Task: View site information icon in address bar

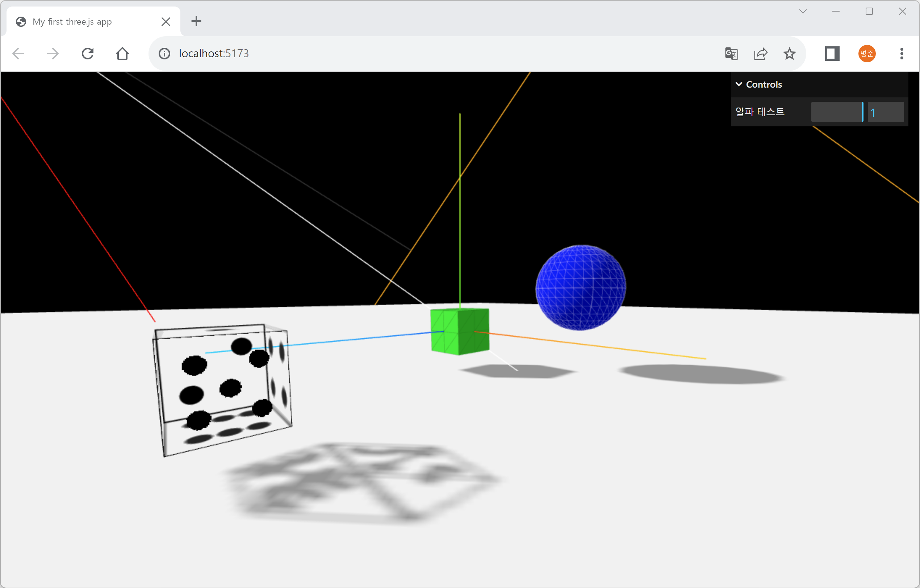Action: click(x=164, y=54)
